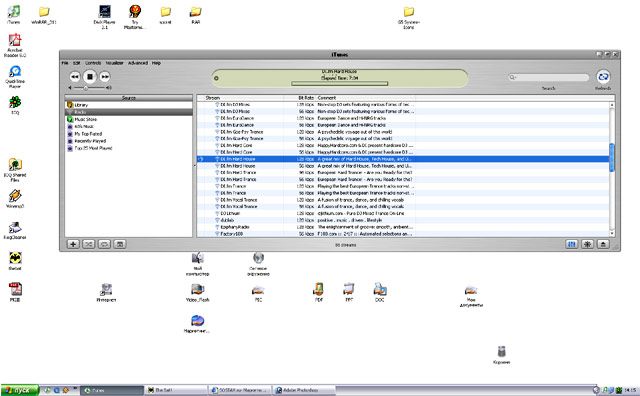The height and width of the screenshot is (396, 640).
Task: Open the equalizer window
Action: (572, 244)
